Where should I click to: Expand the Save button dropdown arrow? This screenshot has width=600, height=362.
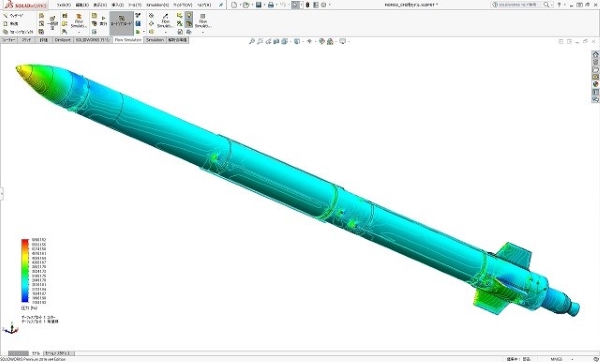264,5
